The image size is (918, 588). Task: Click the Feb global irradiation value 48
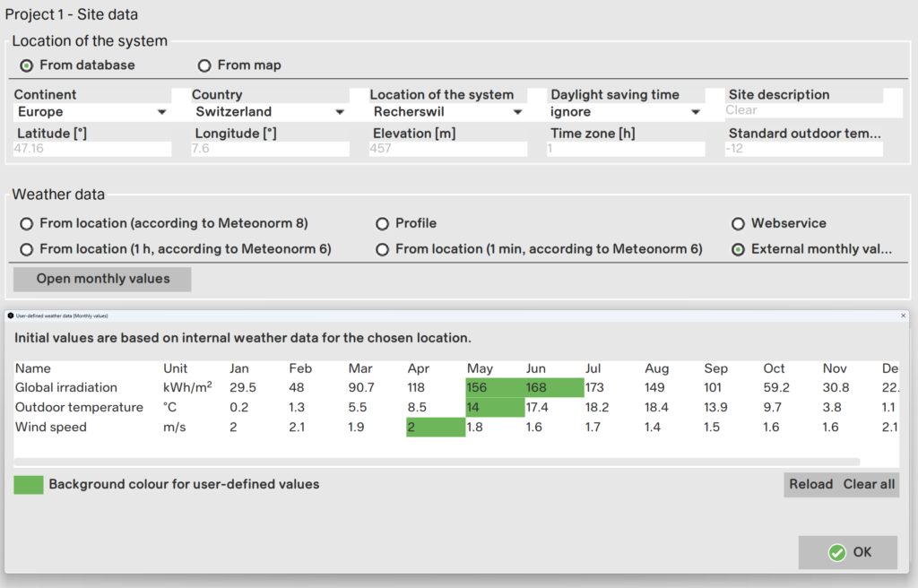coord(296,388)
